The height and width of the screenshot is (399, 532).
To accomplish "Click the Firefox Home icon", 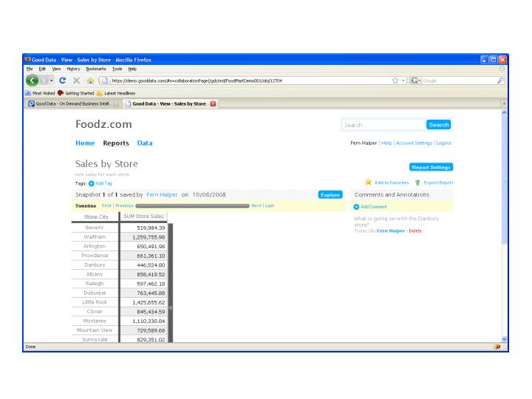I will tap(91, 80).
